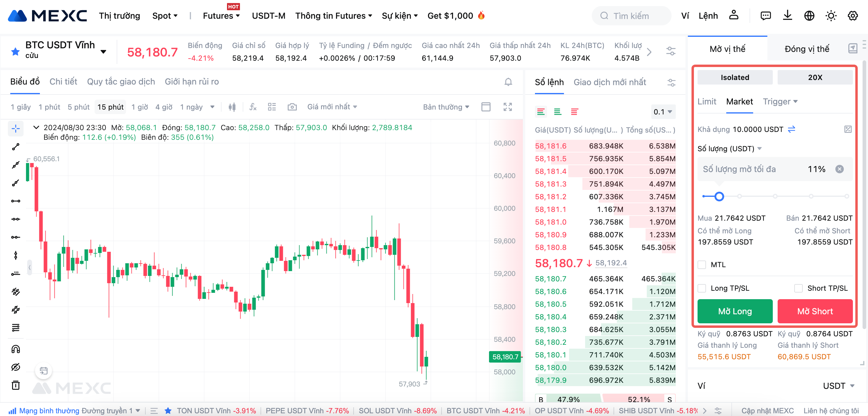Open the Thị trường link
The height and width of the screenshot is (416, 868).
coord(119,16)
